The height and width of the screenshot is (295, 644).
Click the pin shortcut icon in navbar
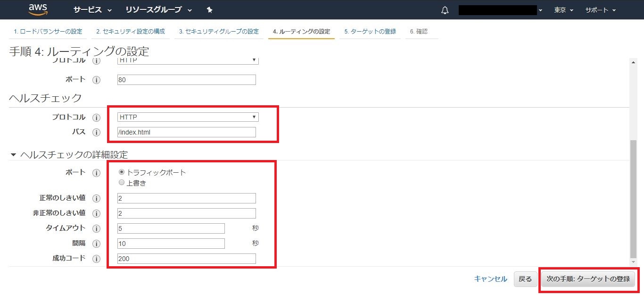[209, 10]
